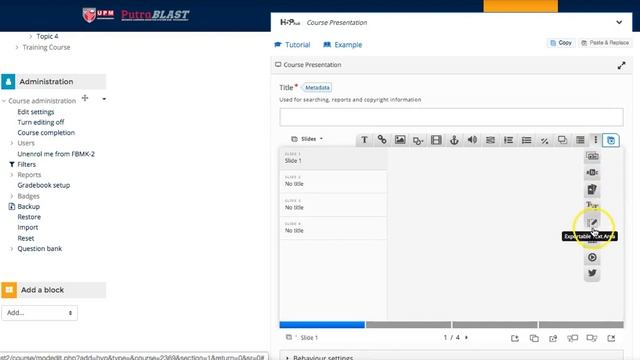Choose Exportable Text Area from the more menu
The height and width of the screenshot is (360, 640).
click(592, 223)
